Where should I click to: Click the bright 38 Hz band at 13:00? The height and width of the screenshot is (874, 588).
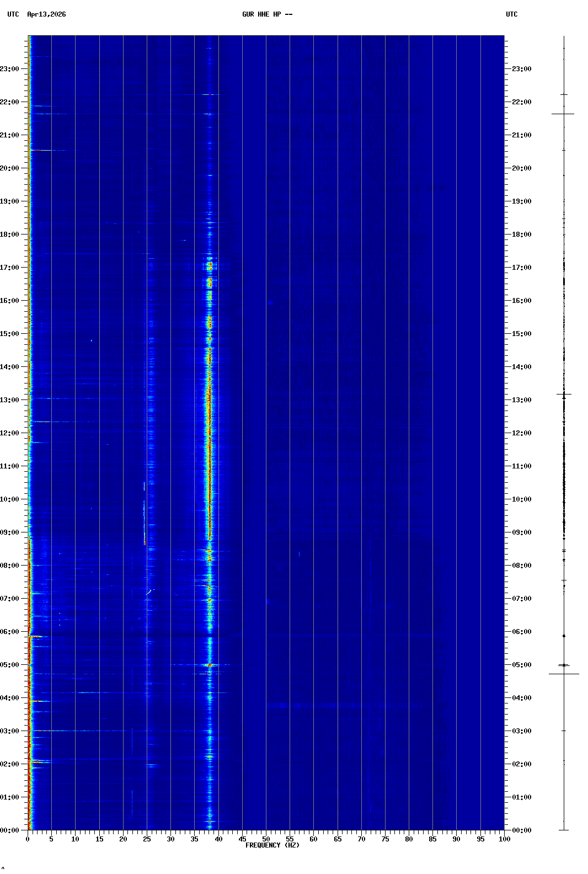click(x=209, y=400)
